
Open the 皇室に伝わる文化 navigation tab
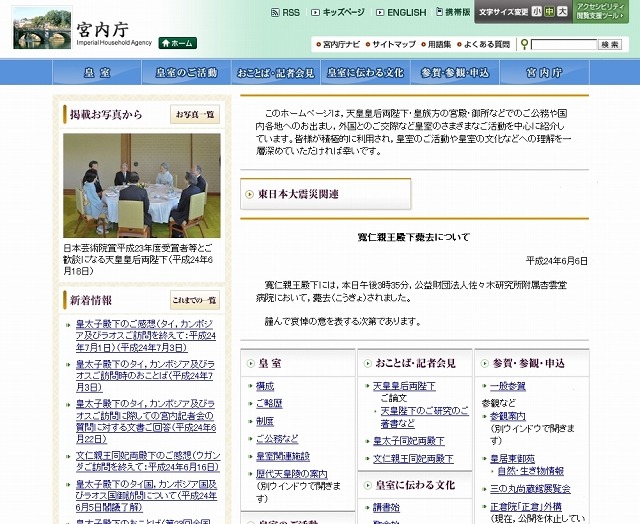pos(365,73)
